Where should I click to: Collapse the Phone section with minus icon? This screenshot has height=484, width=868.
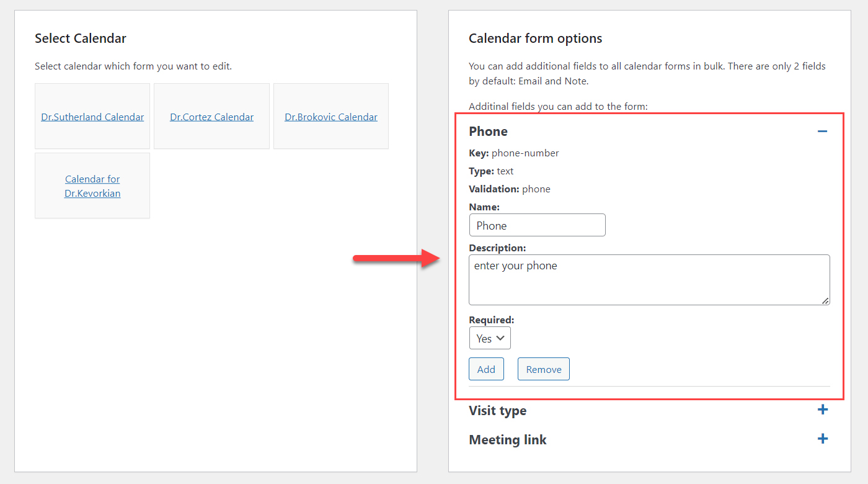click(822, 132)
